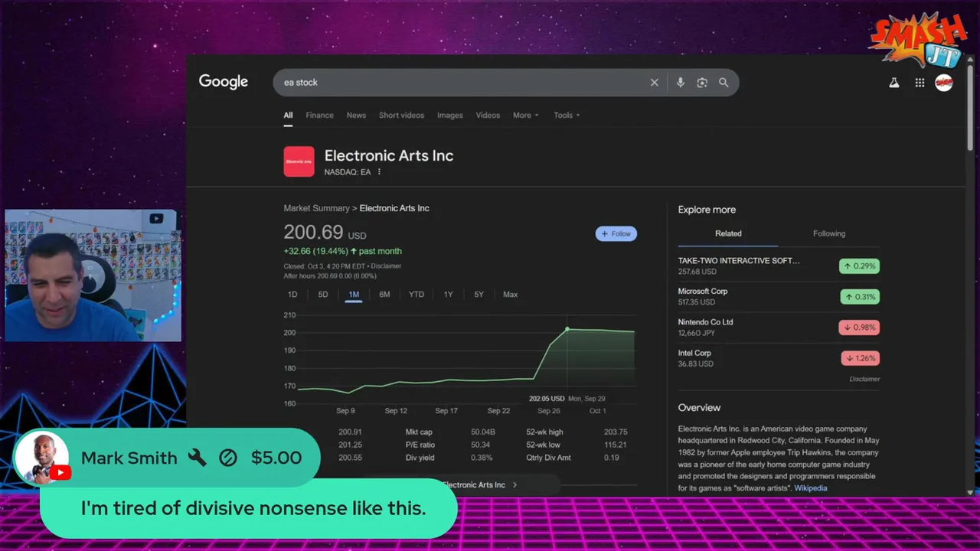The image size is (980, 551).
Task: Click the P/E ratio value 50.34
Action: (480, 445)
